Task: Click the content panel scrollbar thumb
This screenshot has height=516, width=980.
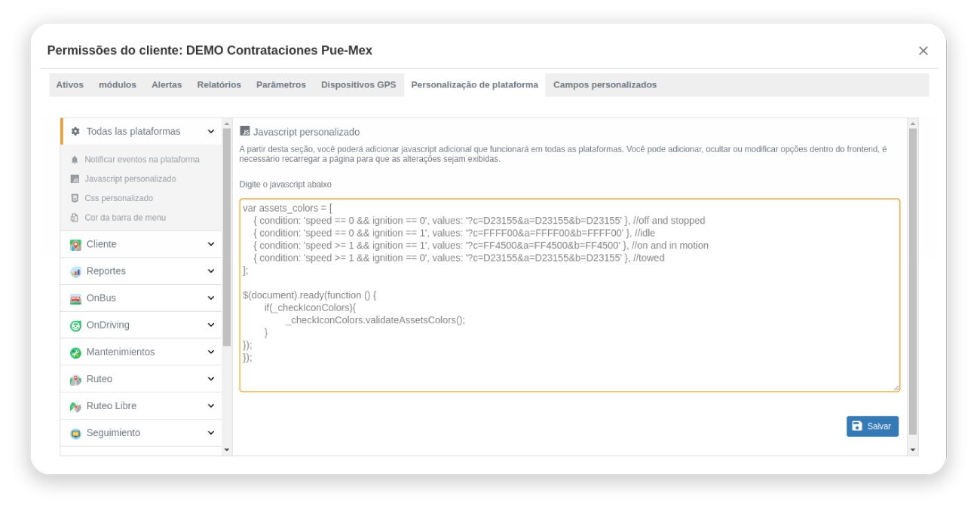Action: (913, 282)
